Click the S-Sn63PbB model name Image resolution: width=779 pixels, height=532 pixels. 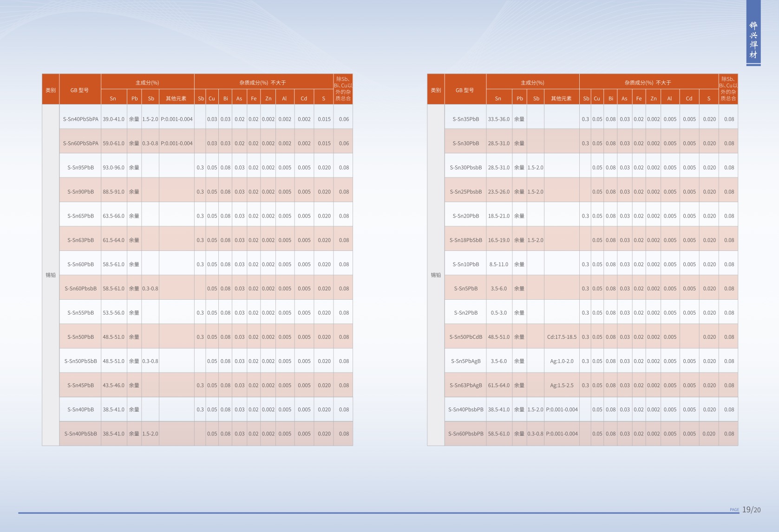80,240
